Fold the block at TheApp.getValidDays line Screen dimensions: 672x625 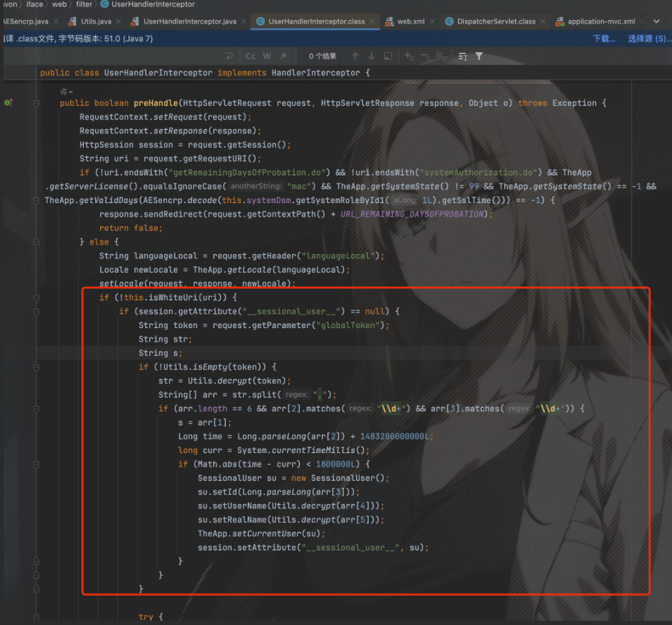36,200
